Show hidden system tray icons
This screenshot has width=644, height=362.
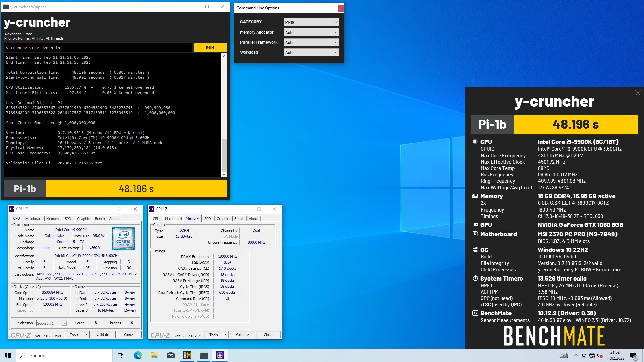(576, 355)
